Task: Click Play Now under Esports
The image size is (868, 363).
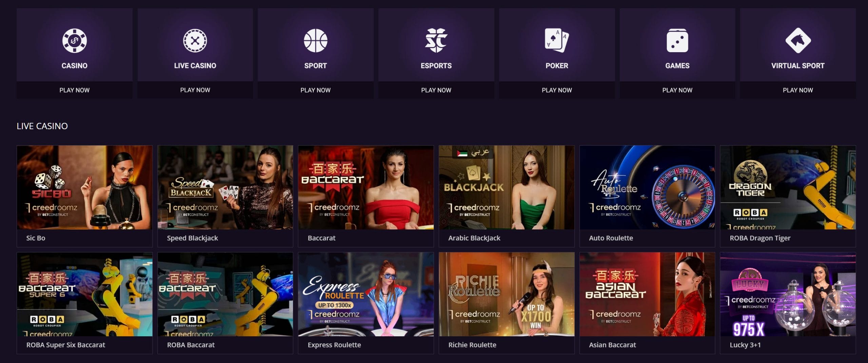Action: [x=436, y=90]
